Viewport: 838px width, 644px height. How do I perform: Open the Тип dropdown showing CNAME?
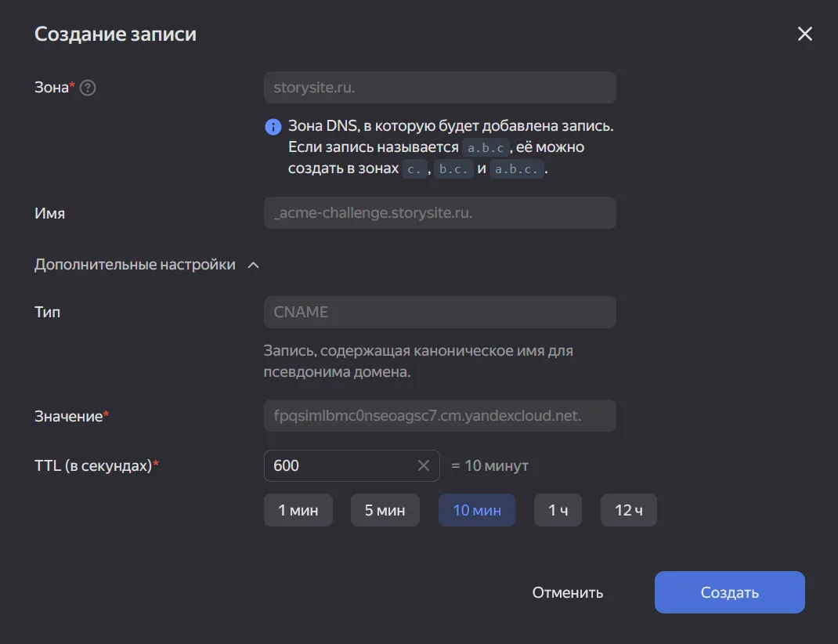(439, 312)
